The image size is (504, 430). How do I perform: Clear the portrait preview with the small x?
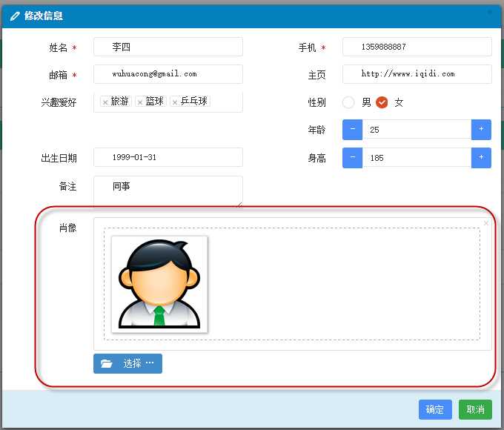[486, 223]
